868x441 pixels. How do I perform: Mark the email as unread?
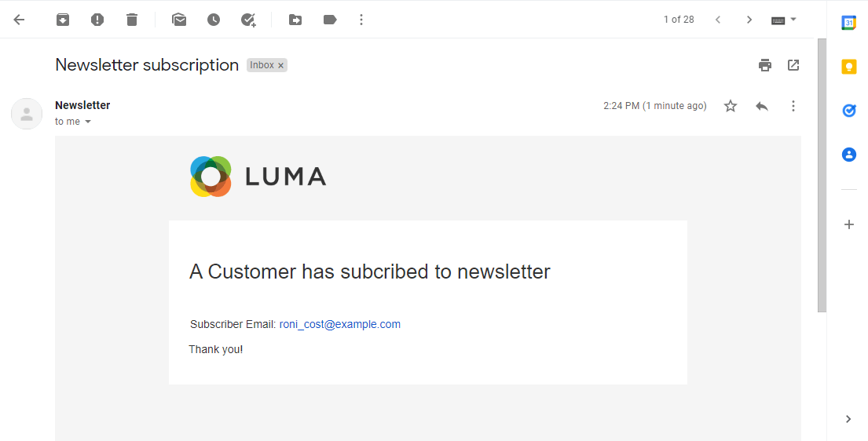pyautogui.click(x=179, y=20)
